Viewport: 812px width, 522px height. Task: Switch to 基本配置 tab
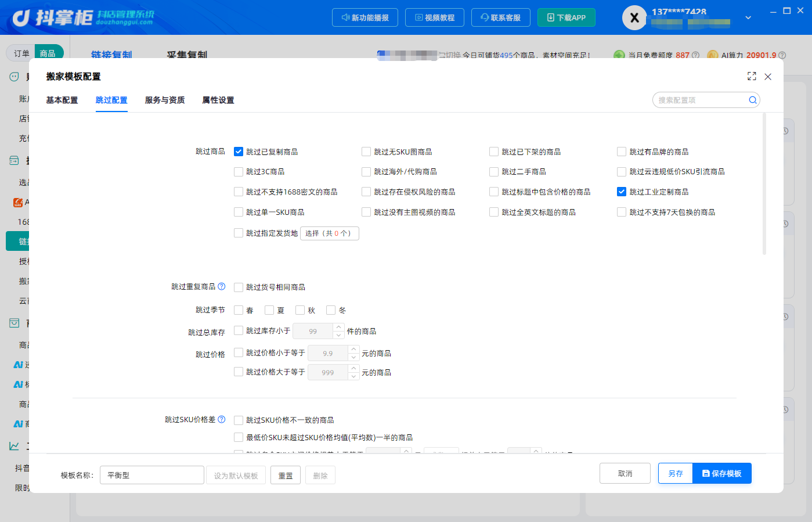pyautogui.click(x=62, y=100)
